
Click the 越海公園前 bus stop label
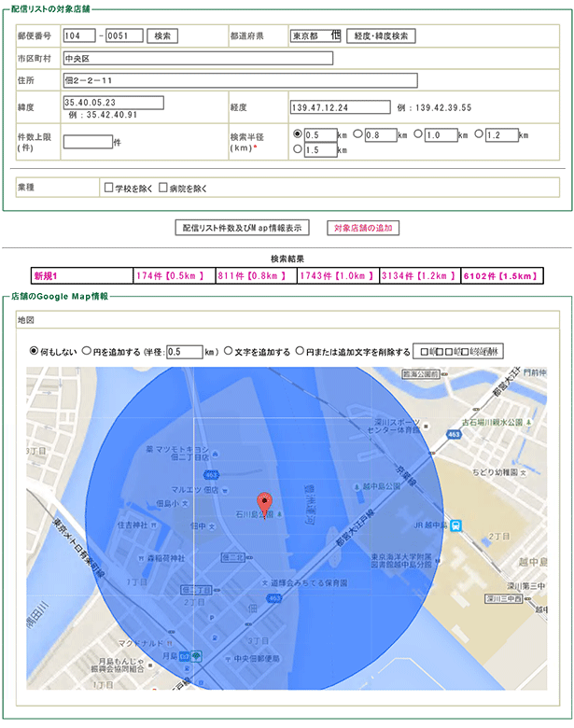point(421,373)
